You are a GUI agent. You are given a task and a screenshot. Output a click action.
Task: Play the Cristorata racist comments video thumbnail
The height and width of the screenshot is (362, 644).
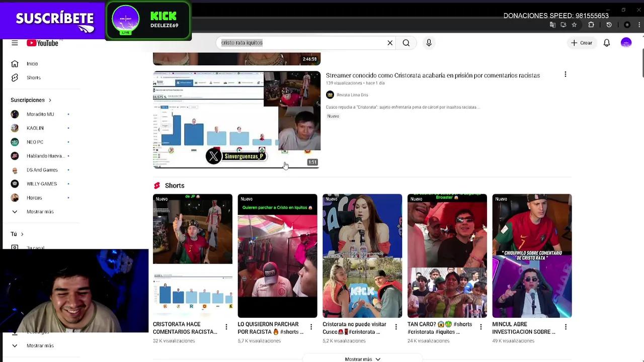tap(236, 120)
